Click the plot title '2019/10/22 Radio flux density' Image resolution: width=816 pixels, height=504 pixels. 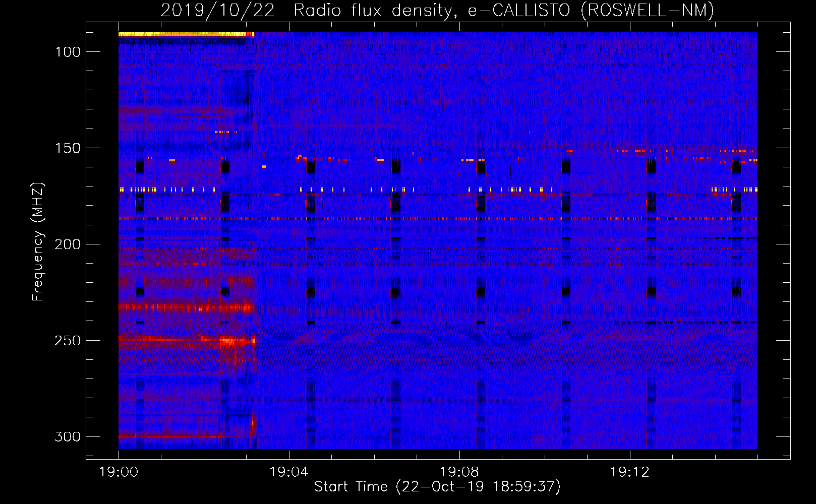[437, 10]
